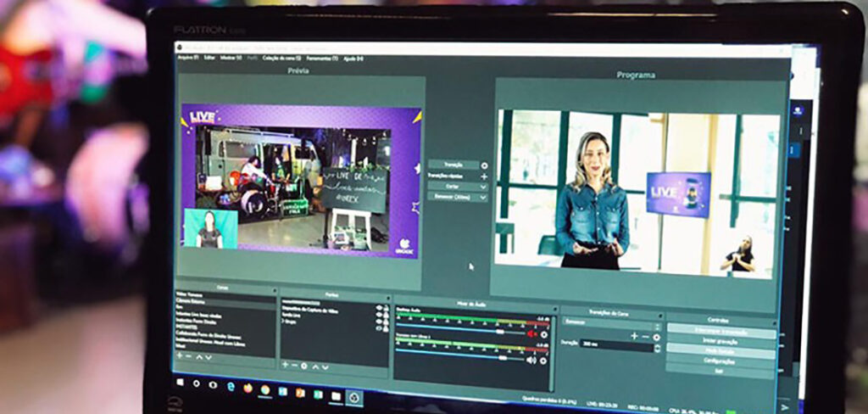
Task: Add a new source with the plus icon in Fontes
Action: [x=285, y=364]
